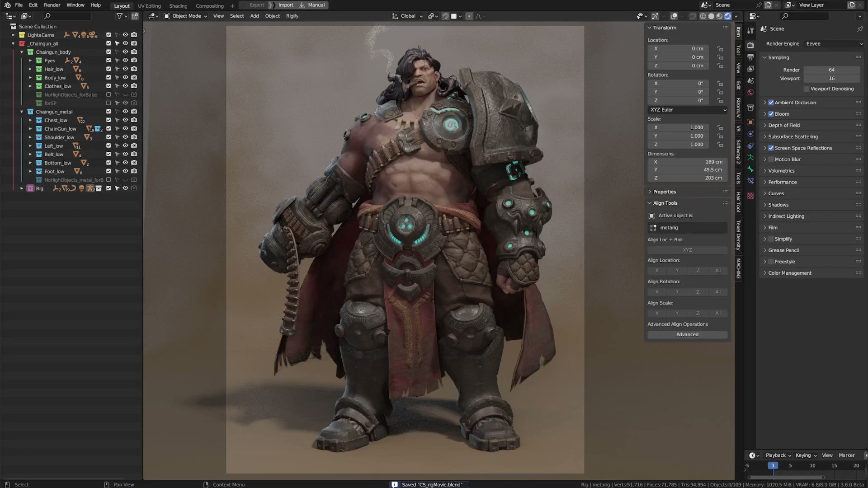Image resolution: width=868 pixels, height=488 pixels.
Task: Open the Output properties tab icon
Action: (750, 57)
